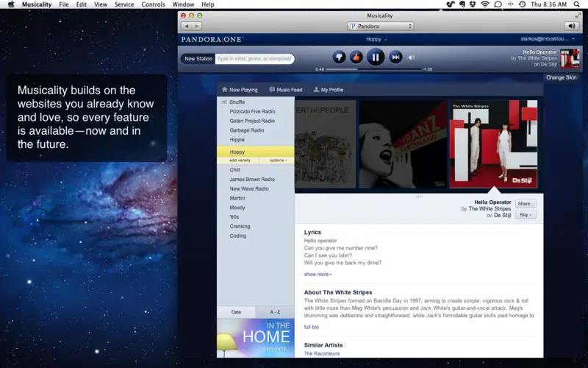Pause the current song

pos(376,57)
